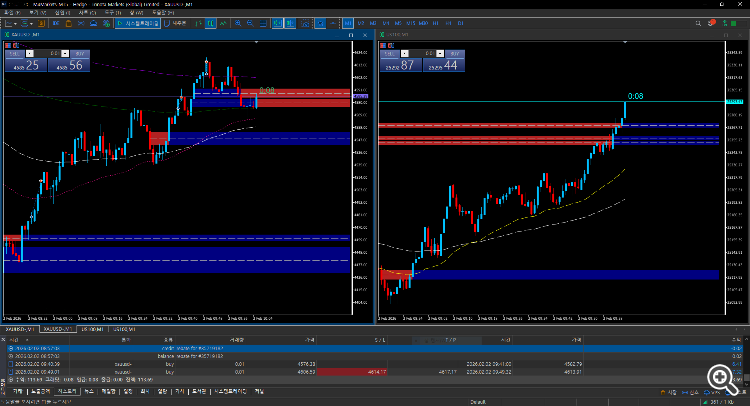Switch to the 뉴스 (News) toolbox tab
750x406 pixels.
click(x=89, y=392)
